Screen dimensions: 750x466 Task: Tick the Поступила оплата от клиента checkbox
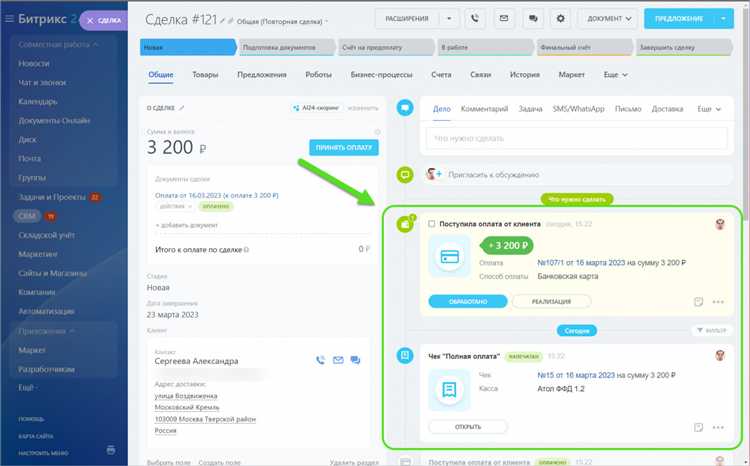431,224
